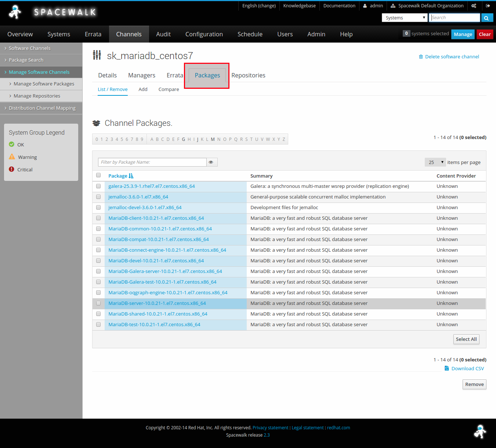Viewport: 496px width, 448px height.
Task: Toggle the select-all header checkbox
Action: (98, 175)
